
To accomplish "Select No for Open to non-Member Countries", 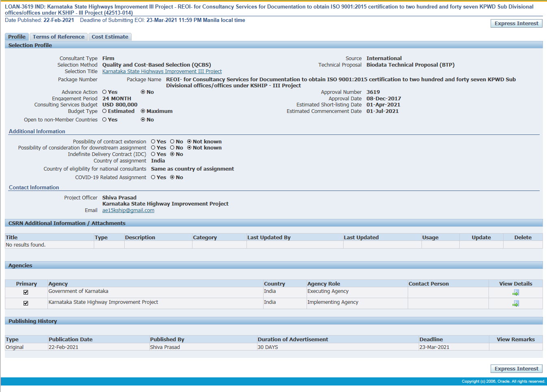I will pyautogui.click(x=143, y=120).
